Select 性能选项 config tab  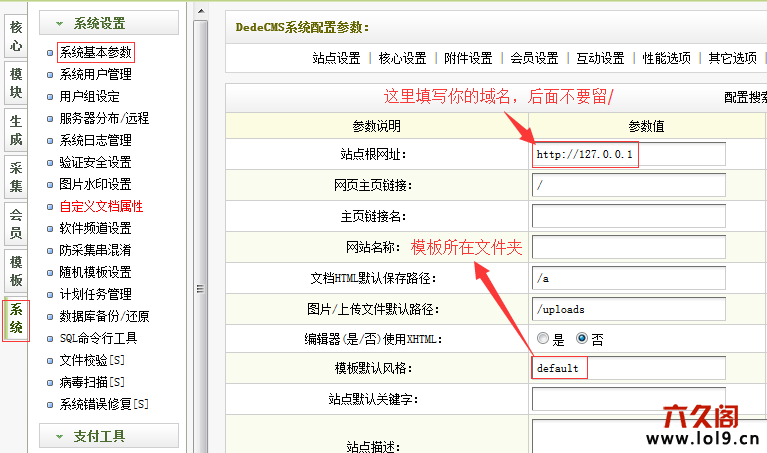(667, 58)
